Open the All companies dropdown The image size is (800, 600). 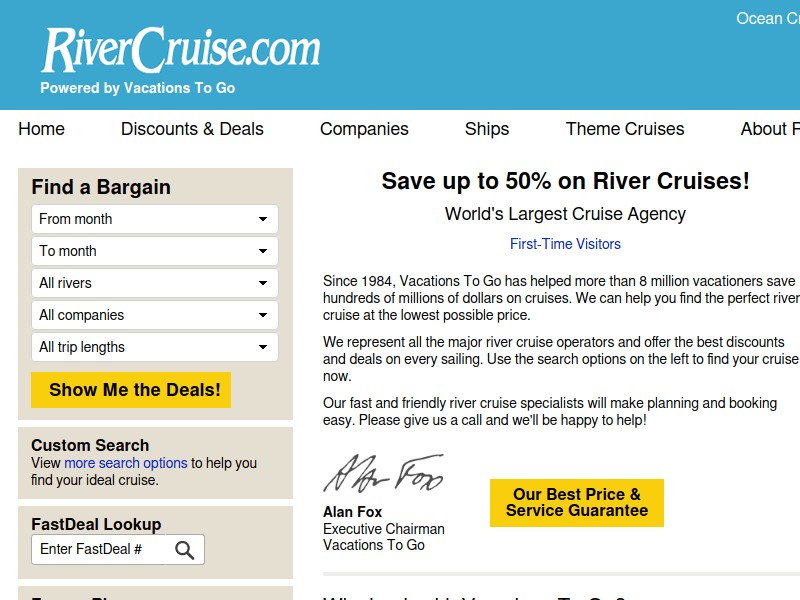pos(154,315)
